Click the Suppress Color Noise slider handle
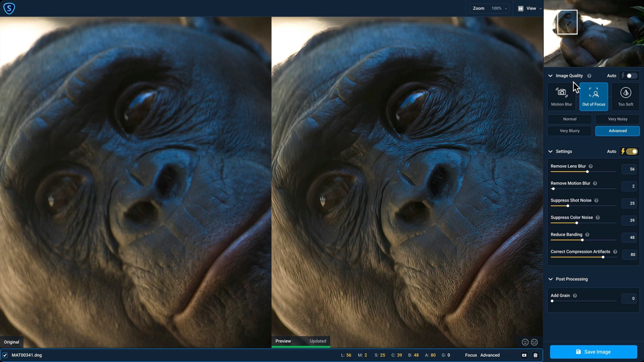This screenshot has height=362, width=644. (x=577, y=223)
